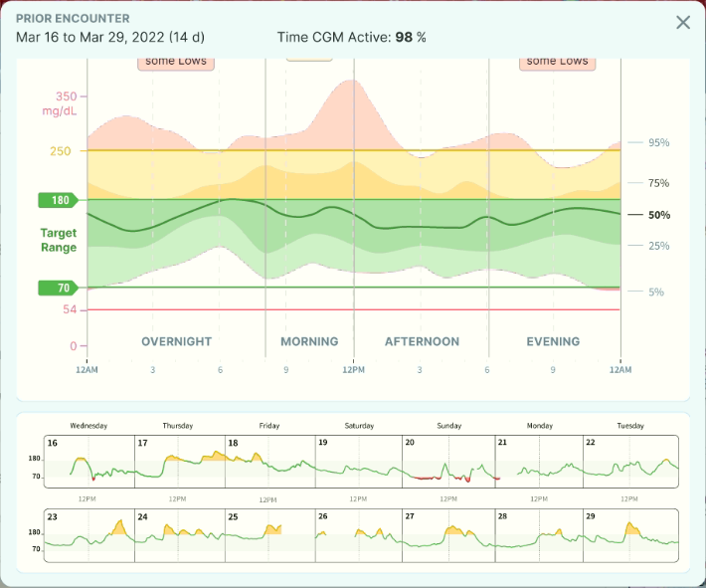Select the 50% median percentile legend
The width and height of the screenshot is (706, 588).
(x=658, y=215)
